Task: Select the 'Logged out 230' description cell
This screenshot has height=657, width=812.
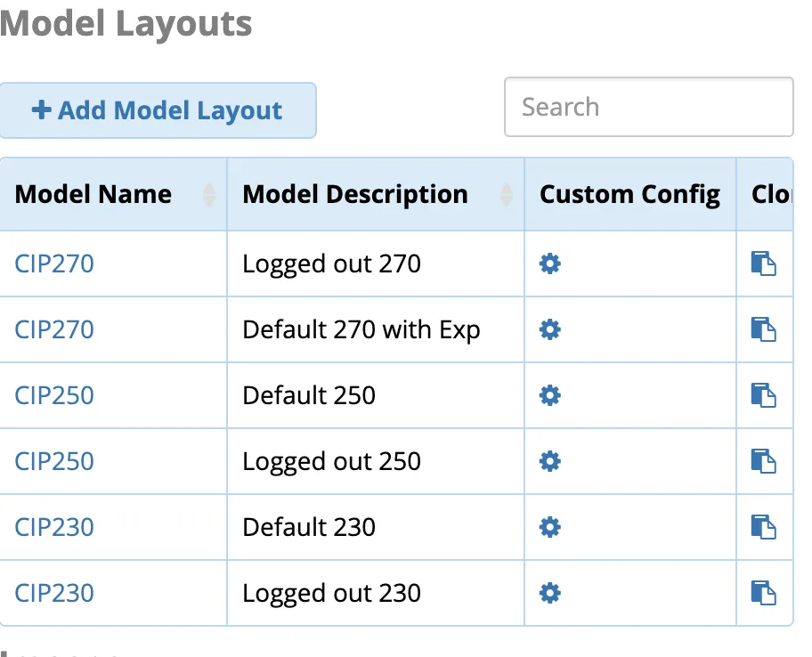Action: [376, 593]
